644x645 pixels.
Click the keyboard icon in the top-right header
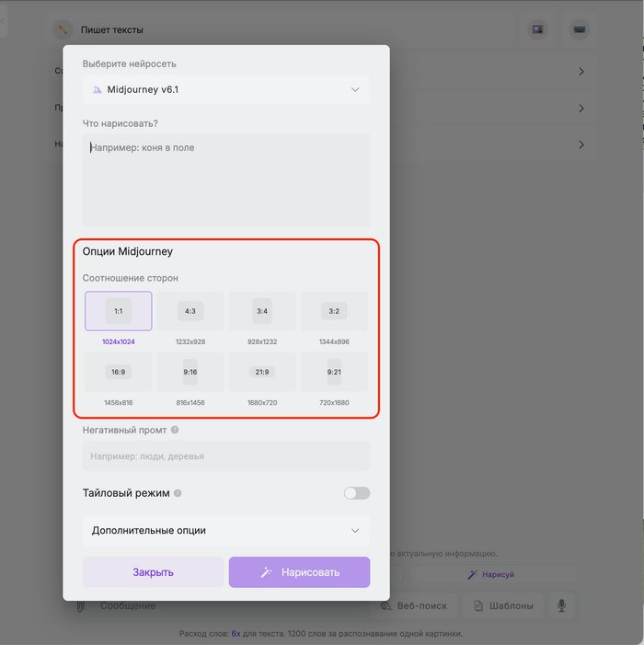pyautogui.click(x=579, y=29)
